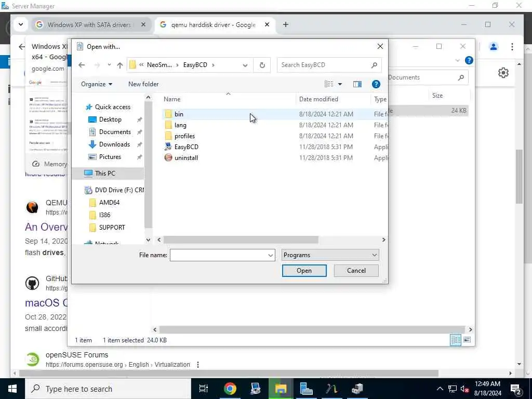Close the Windows XP with SATA drivers tab

143,25
